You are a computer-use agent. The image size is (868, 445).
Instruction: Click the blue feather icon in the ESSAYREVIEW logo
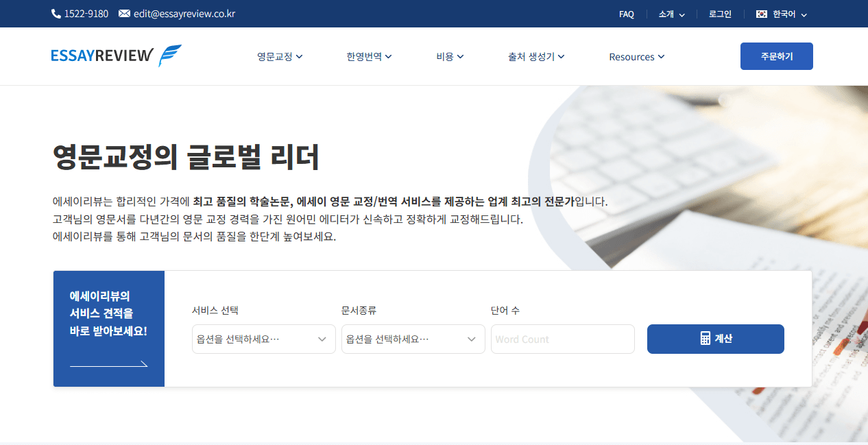tap(171, 56)
